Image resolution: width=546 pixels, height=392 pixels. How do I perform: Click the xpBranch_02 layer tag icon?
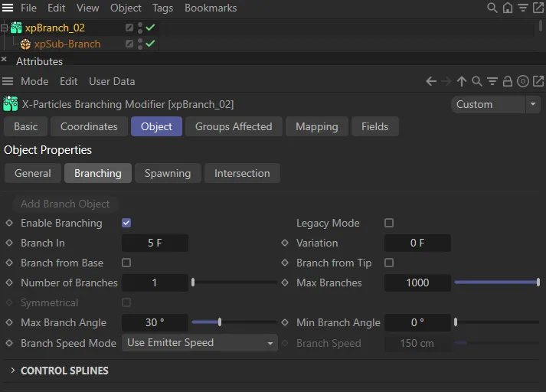(x=129, y=28)
